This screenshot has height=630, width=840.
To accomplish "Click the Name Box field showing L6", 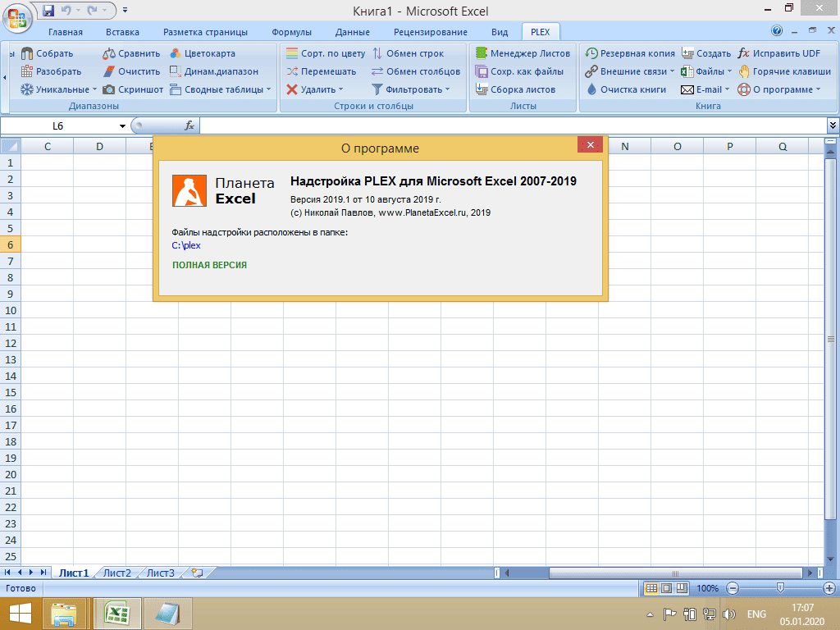I will coord(58,126).
